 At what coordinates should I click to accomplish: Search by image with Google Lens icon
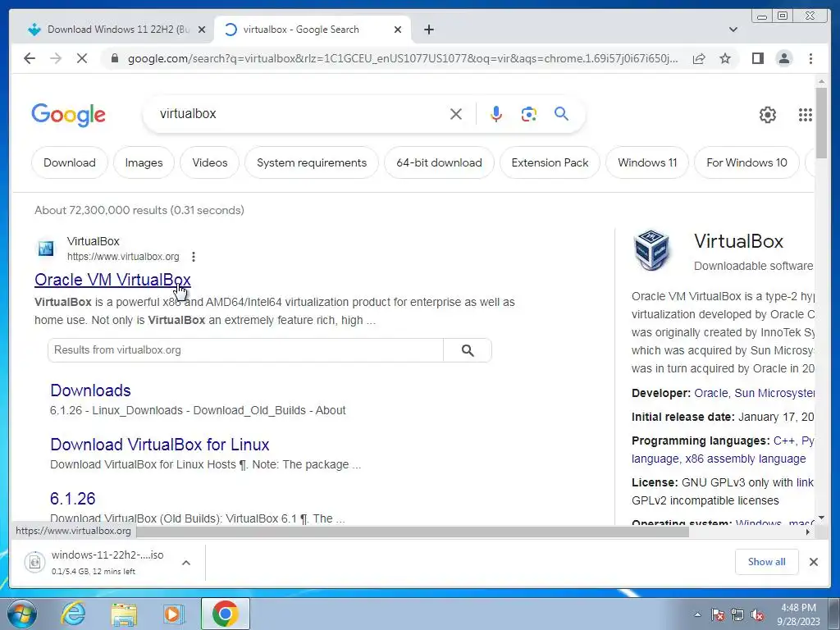tap(529, 113)
